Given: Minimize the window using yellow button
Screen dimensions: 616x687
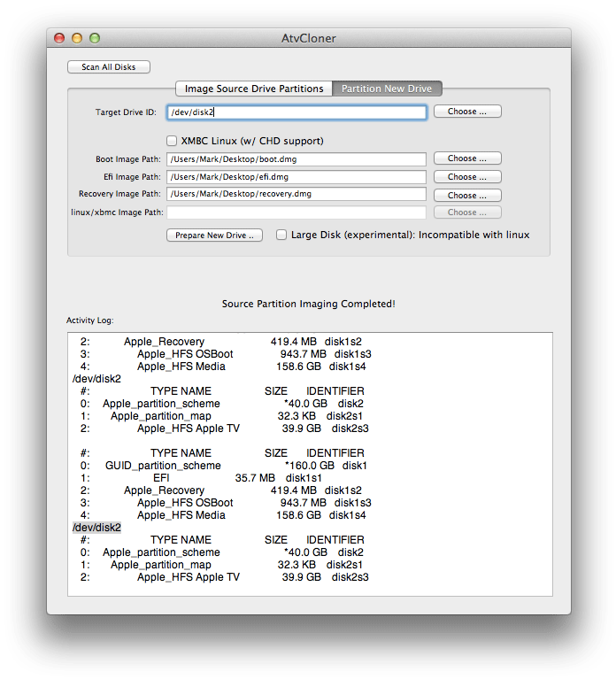Looking at the screenshot, I should click(77, 38).
